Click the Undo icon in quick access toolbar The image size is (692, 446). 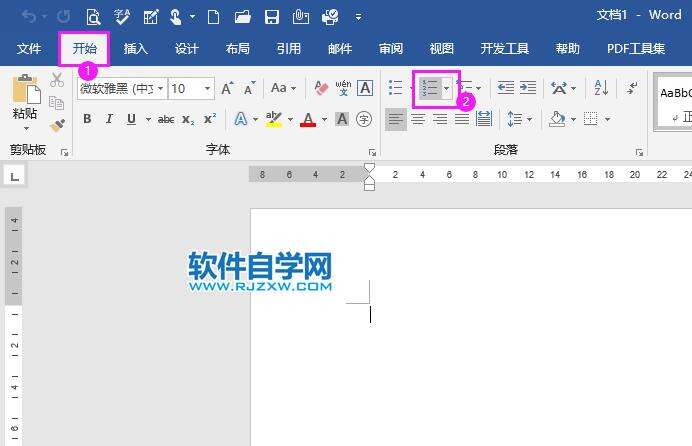(x=29, y=17)
